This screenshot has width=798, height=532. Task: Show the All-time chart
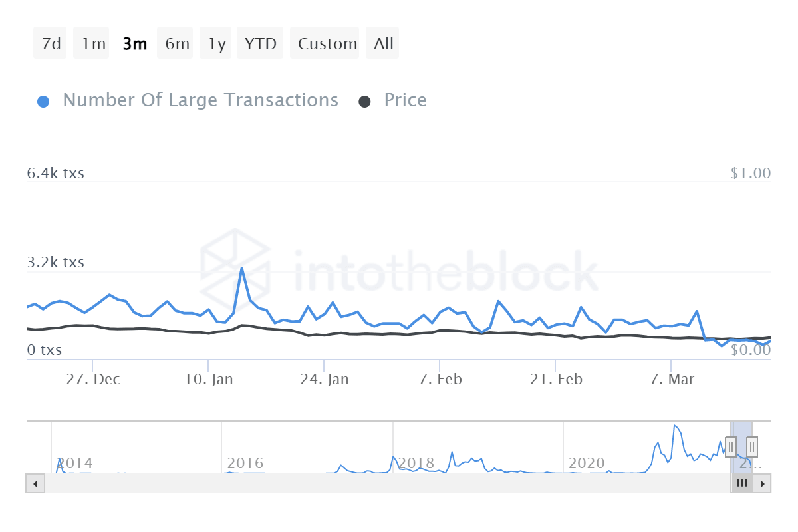pyautogui.click(x=382, y=43)
